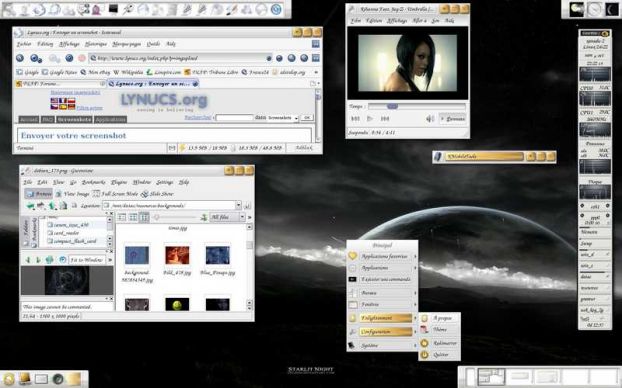The height and width of the screenshot is (388, 622).
Task: Open the Bookmarks menu in Gwenview
Action: coord(93,182)
